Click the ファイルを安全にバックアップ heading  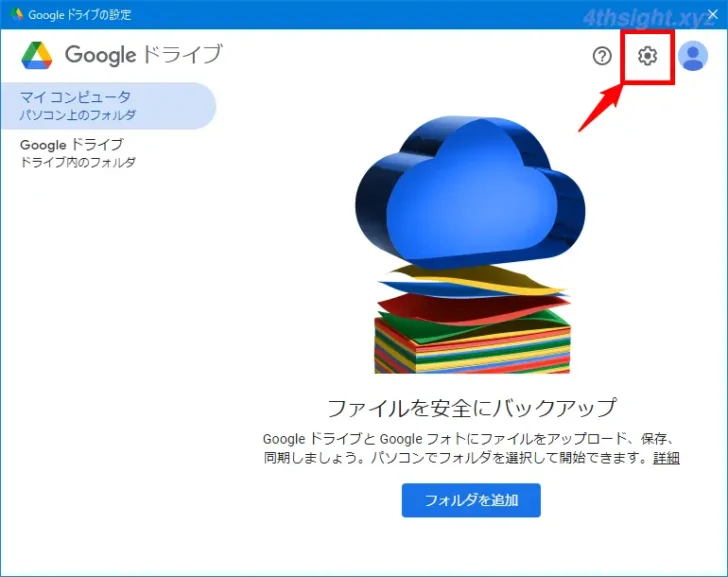(472, 408)
